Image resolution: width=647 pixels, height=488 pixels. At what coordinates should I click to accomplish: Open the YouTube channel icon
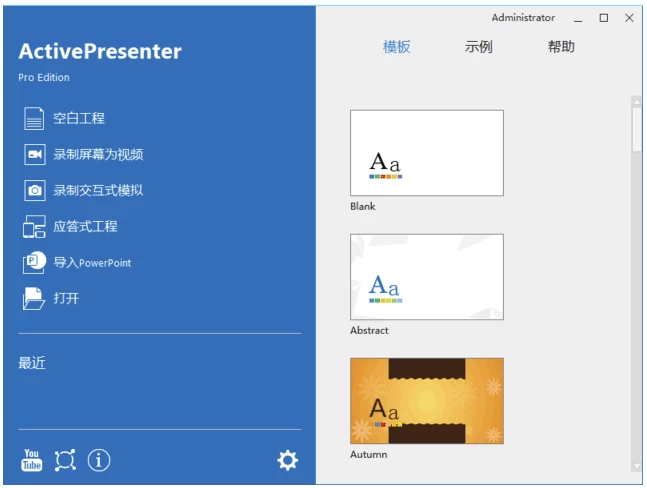coord(32,460)
